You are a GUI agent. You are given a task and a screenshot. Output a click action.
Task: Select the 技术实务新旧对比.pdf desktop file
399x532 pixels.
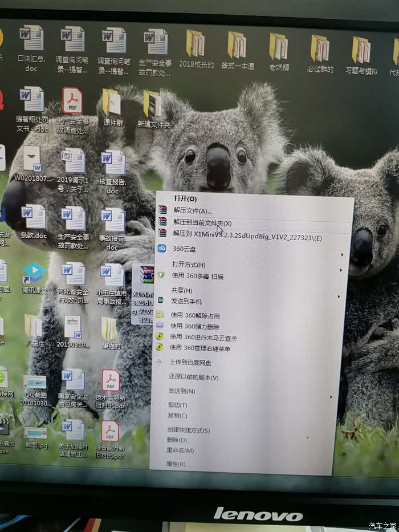[110, 381]
